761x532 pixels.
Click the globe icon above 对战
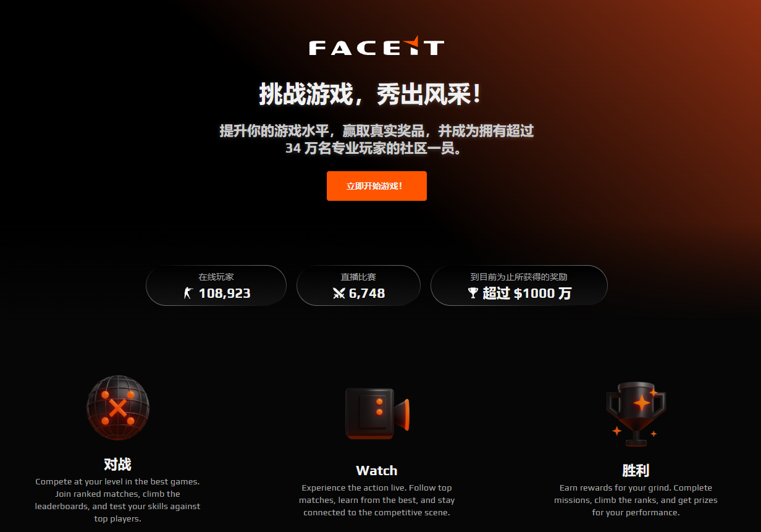point(118,408)
